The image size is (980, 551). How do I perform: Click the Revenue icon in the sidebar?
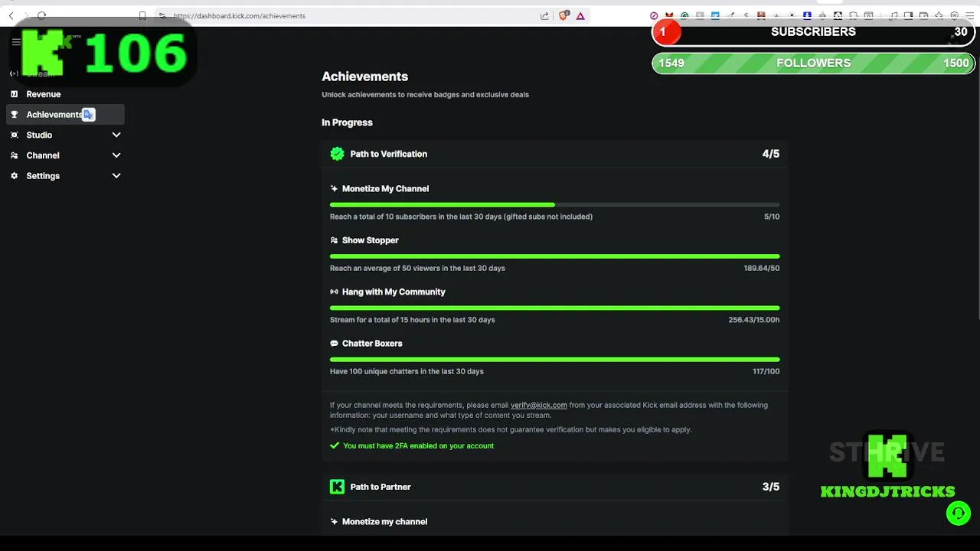(14, 94)
